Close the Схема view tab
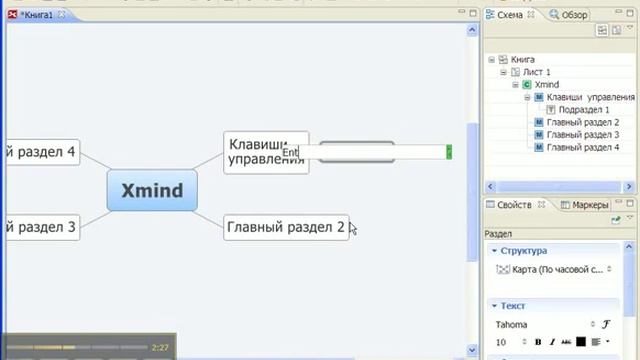The height and width of the screenshot is (360, 640). coord(531,14)
